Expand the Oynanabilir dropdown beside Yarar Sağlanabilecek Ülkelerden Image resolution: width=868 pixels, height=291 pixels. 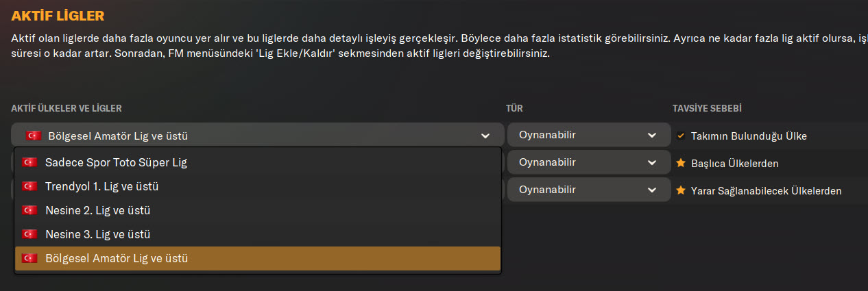588,190
